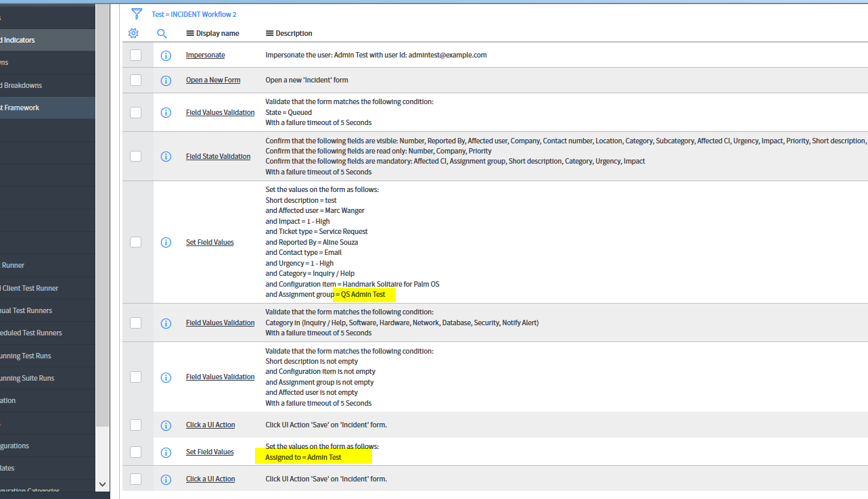Click info icon for the Assigned to = Admin Test row
Screen dimensions: 868x499
click(166, 452)
